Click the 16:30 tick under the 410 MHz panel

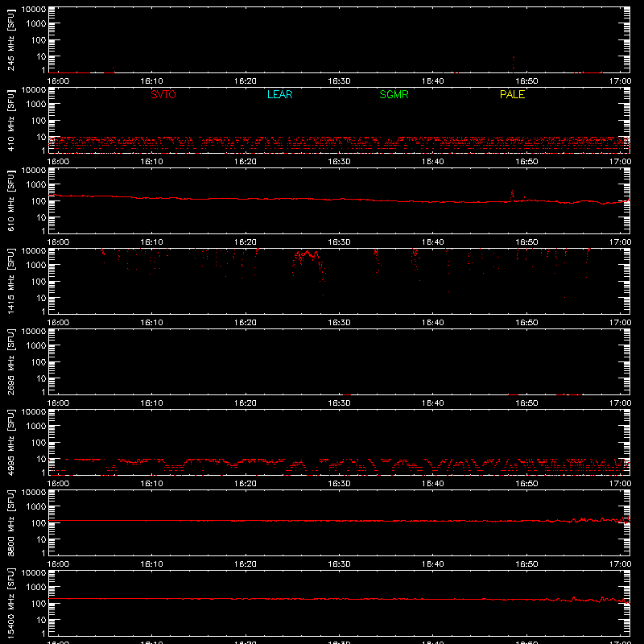(339, 162)
